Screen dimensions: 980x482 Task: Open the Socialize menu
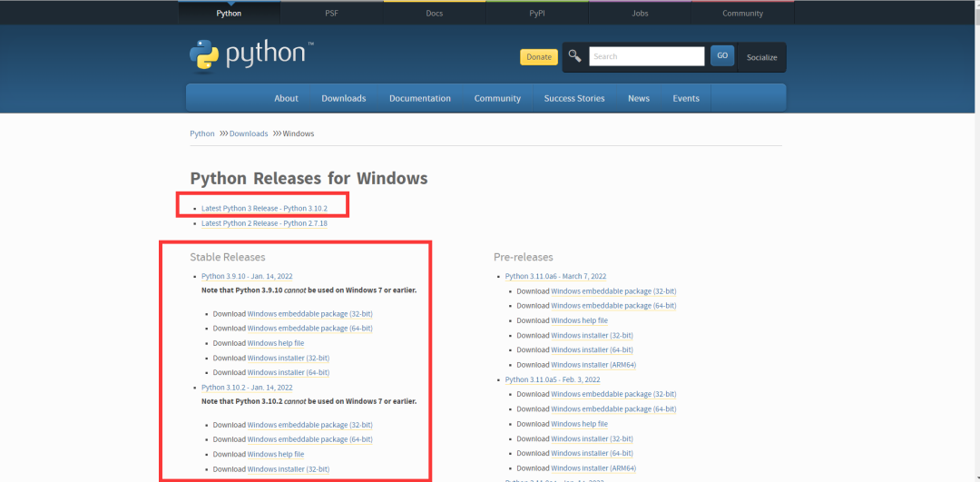click(762, 57)
